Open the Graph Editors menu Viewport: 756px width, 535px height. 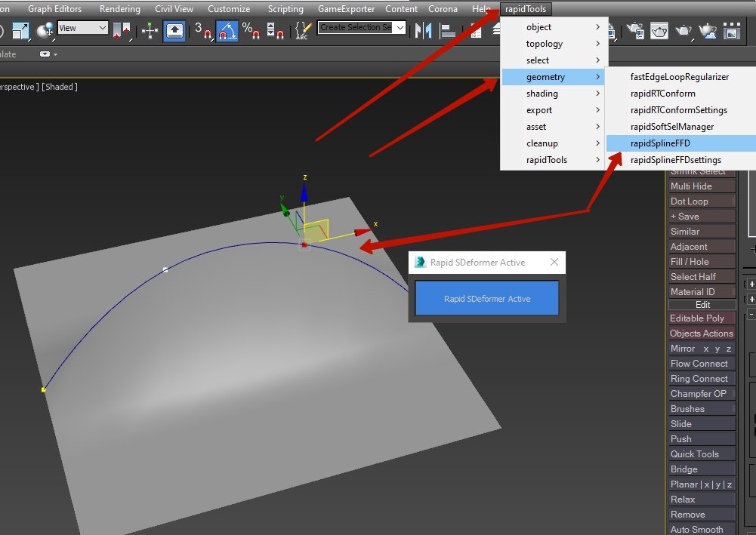click(54, 8)
